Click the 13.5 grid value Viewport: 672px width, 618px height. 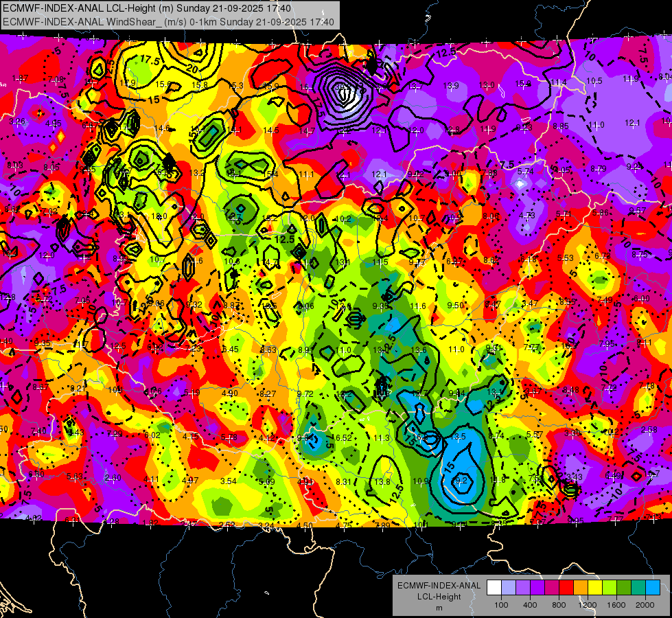458,437
